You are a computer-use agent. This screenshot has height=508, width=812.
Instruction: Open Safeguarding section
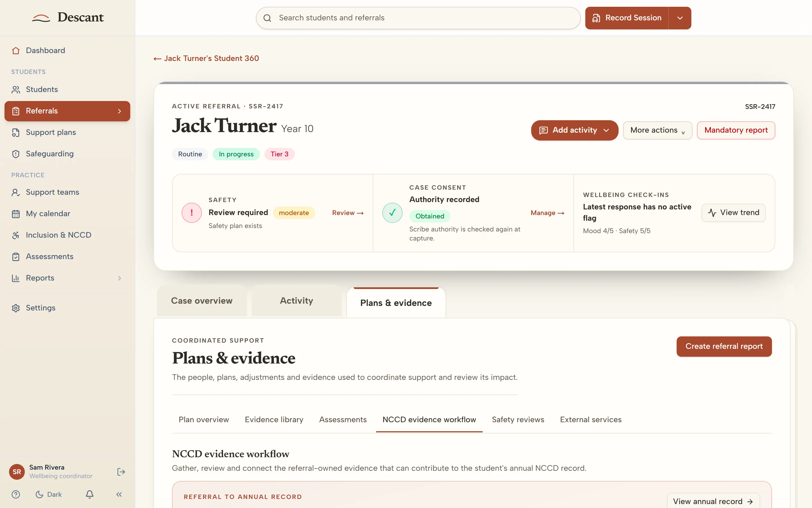click(67, 154)
